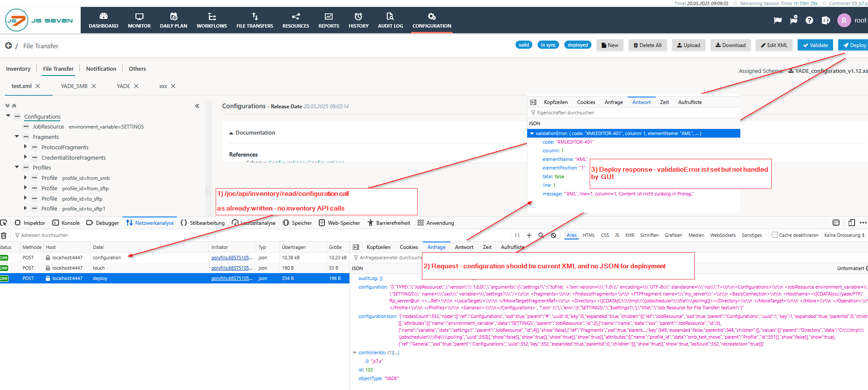
Task: Click the Validate button
Action: pos(815,45)
